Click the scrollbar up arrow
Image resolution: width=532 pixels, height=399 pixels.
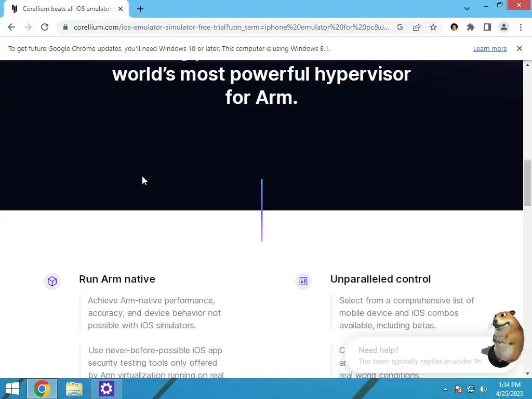527,65
